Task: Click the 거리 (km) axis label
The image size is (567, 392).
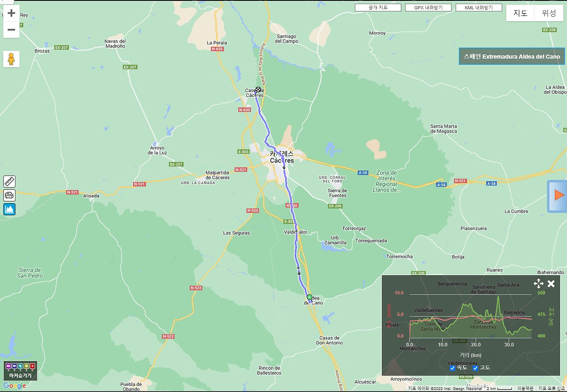Action: pos(470,355)
